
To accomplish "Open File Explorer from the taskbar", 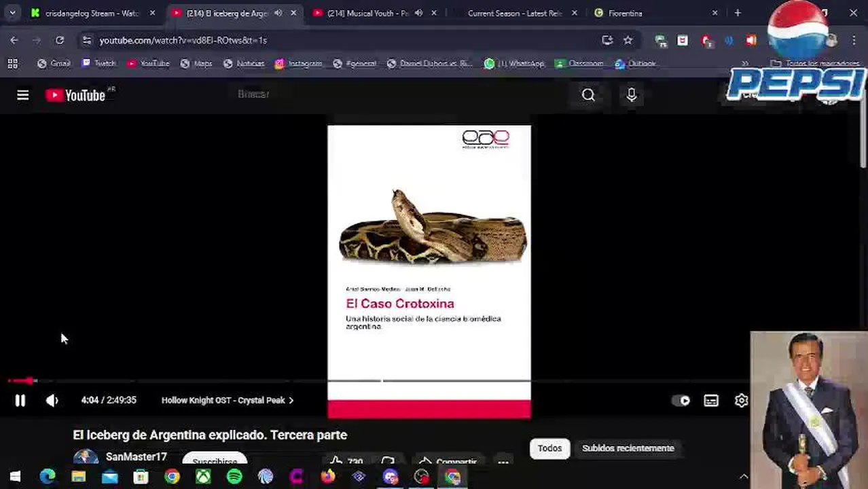I will (78, 477).
